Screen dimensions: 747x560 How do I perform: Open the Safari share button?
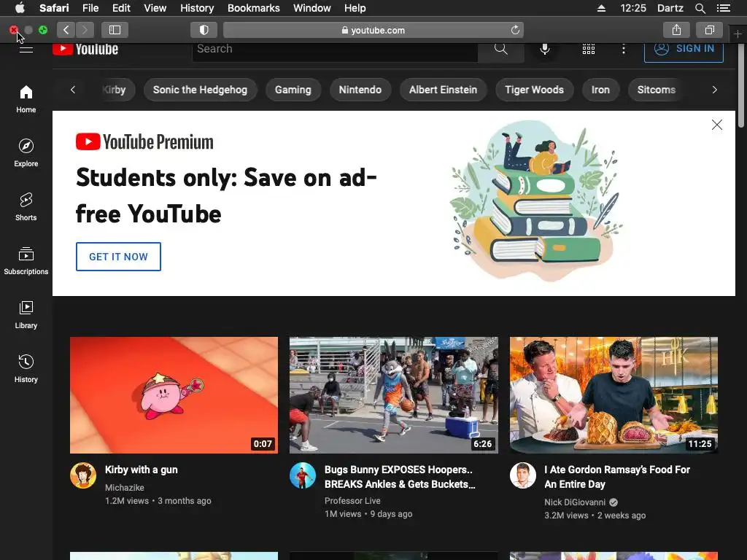(676, 30)
